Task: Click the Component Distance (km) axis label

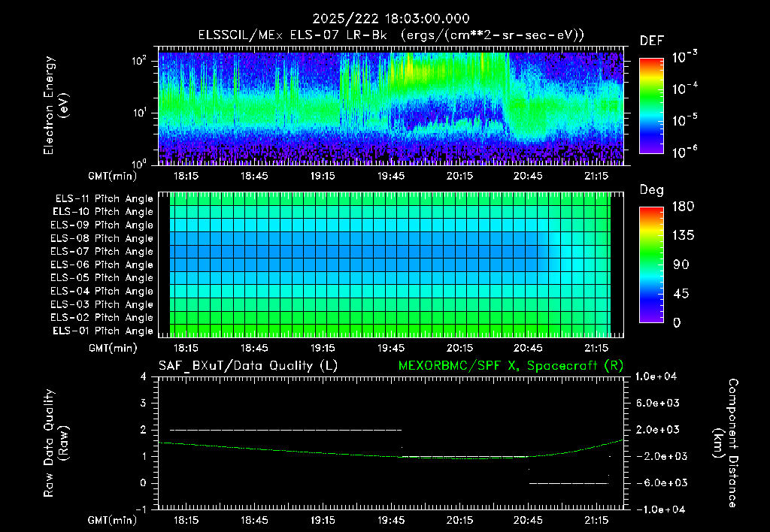Action: [726, 443]
